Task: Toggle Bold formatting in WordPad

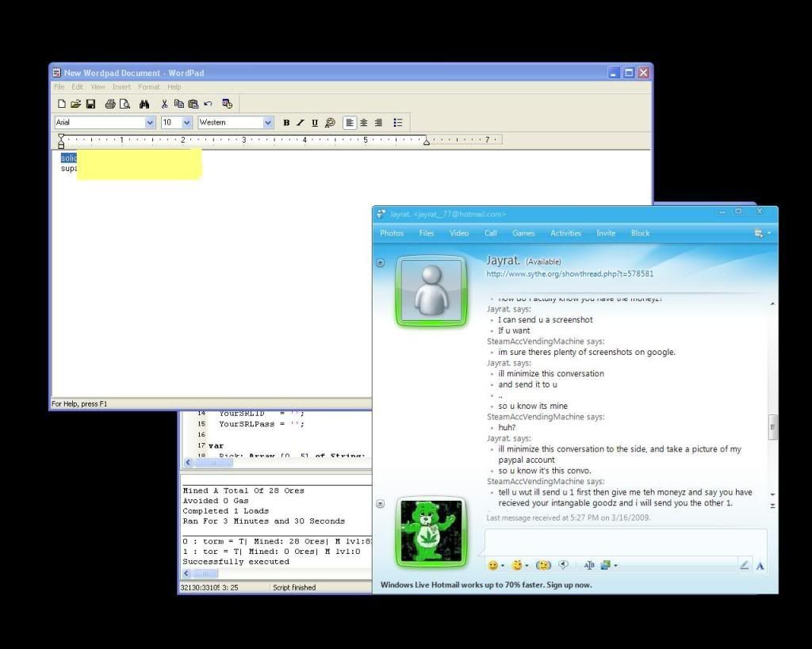Action: 286,123
